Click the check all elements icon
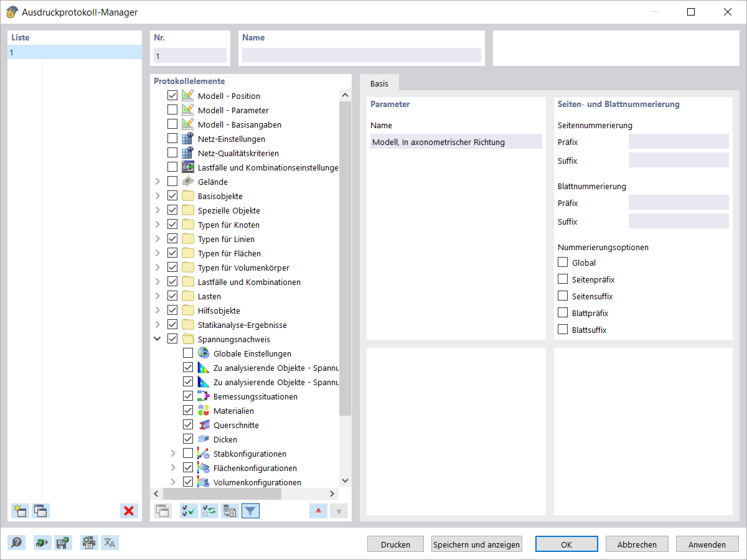Image resolution: width=747 pixels, height=560 pixels. pyautogui.click(x=189, y=511)
